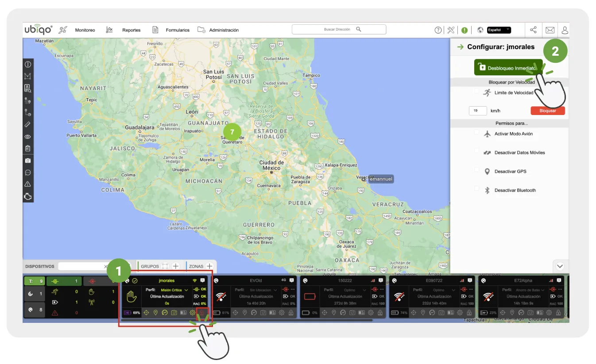Open the Reportes menu
This screenshot has height=364, width=596.
coord(132,30)
